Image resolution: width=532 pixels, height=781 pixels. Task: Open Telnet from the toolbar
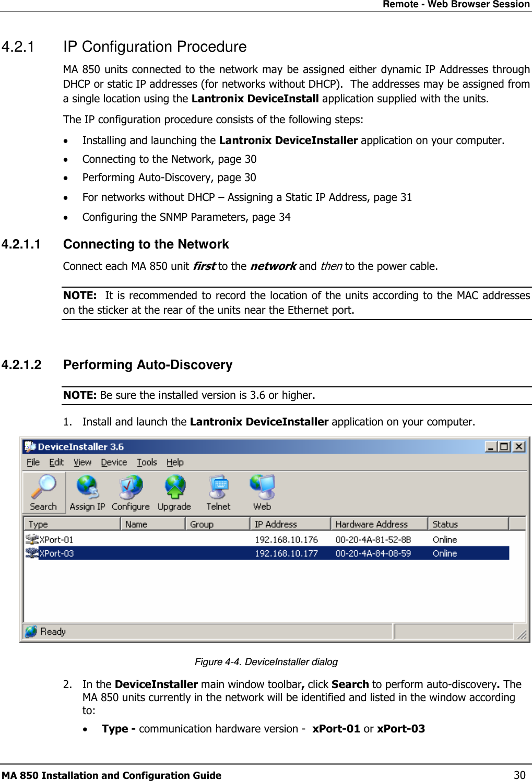[x=218, y=492]
